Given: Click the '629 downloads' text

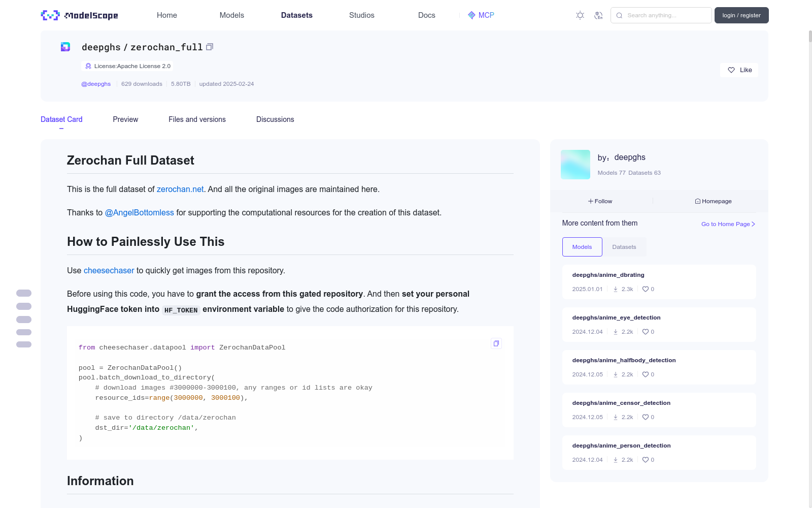Looking at the screenshot, I should [142, 84].
